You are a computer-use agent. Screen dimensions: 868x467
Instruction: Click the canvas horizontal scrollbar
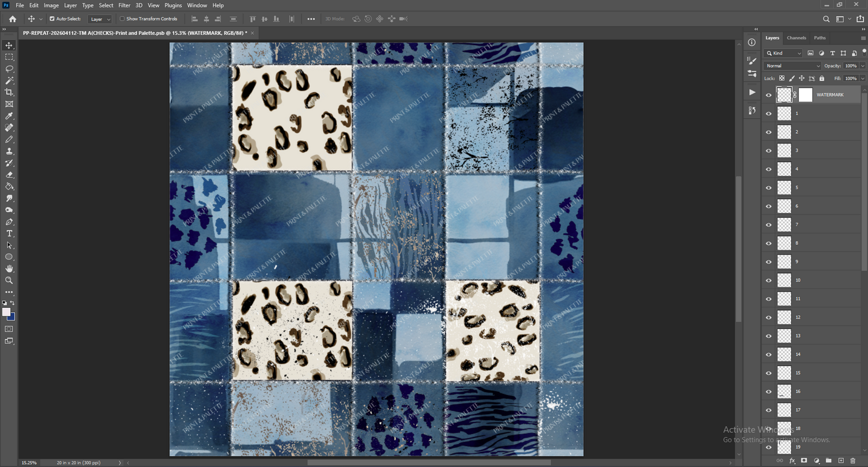click(x=429, y=463)
